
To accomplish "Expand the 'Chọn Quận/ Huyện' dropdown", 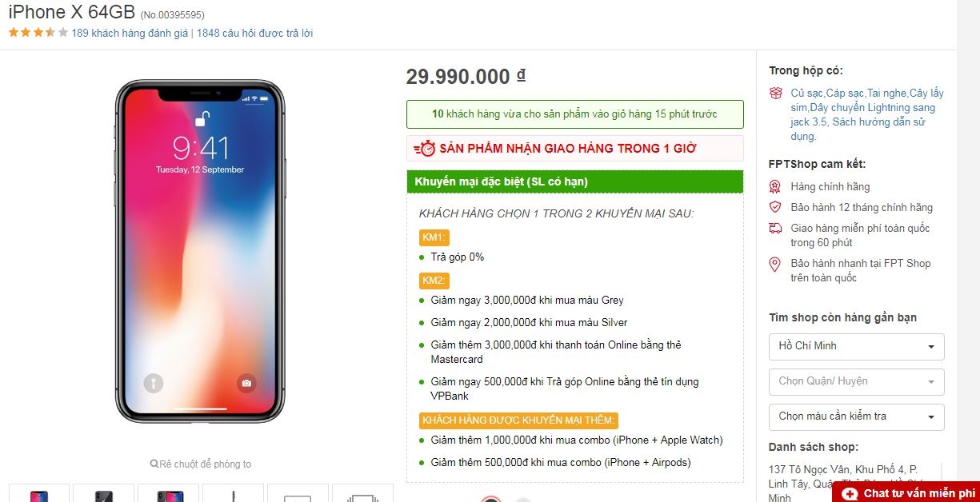I will [856, 381].
